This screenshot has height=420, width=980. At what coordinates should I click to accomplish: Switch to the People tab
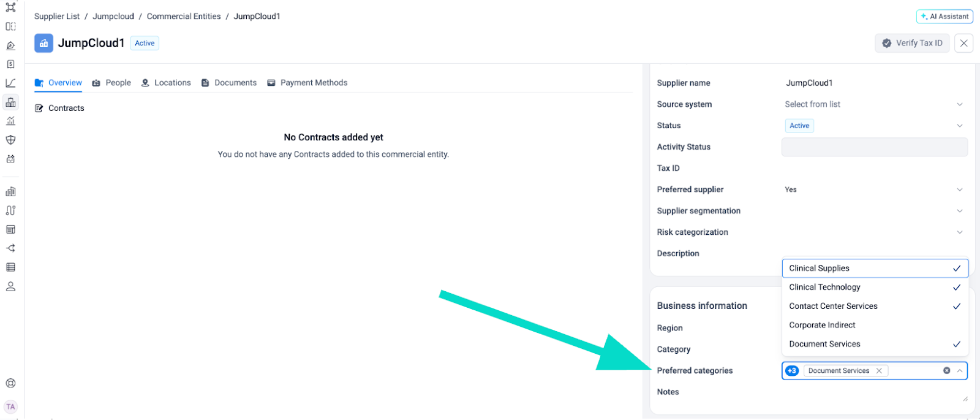111,83
